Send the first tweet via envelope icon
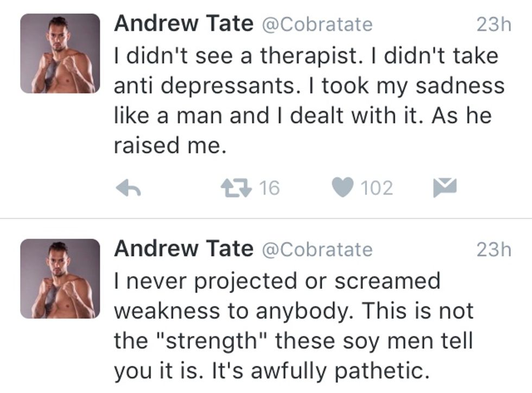The image size is (532, 393). (445, 188)
